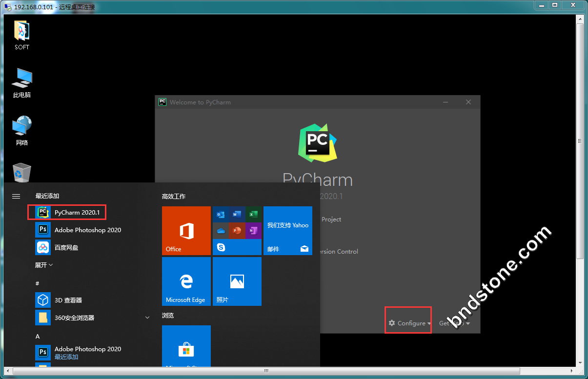Viewport: 588px width, 379px height.
Task: Open the Microsoft Store tile under 浏览
Action: (x=186, y=346)
